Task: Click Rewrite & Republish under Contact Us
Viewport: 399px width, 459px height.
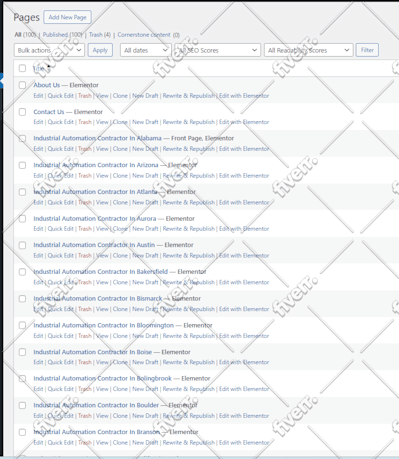Action: 189,122
